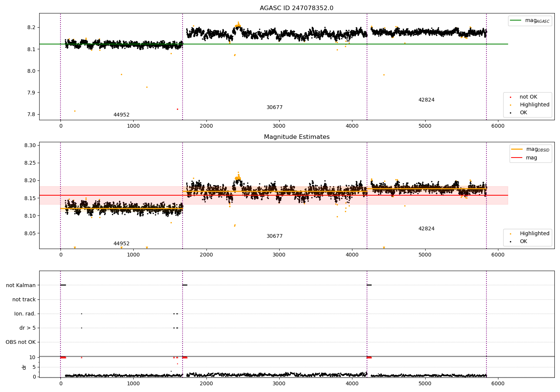Click the title 'AGASC ID 247078352.0'

point(296,8)
